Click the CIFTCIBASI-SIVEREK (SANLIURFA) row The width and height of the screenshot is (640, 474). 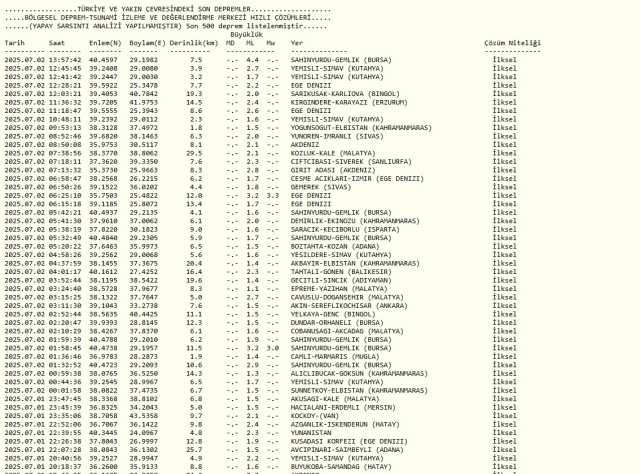[339, 162]
